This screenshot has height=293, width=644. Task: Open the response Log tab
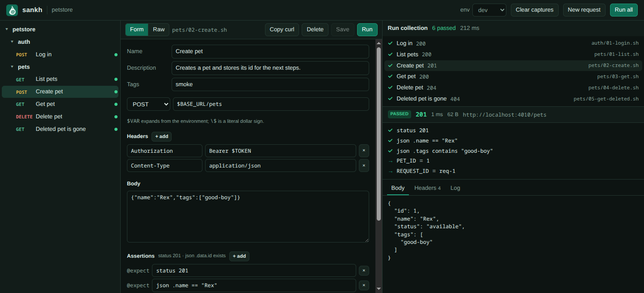(x=455, y=188)
